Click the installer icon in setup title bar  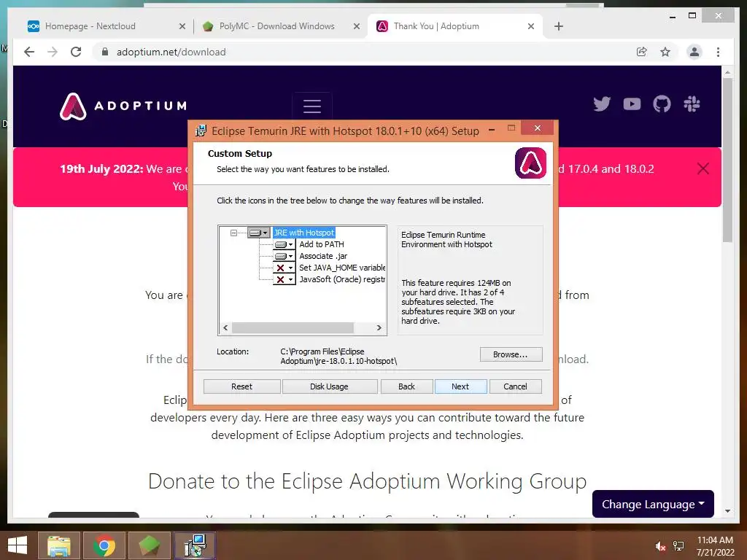point(201,131)
